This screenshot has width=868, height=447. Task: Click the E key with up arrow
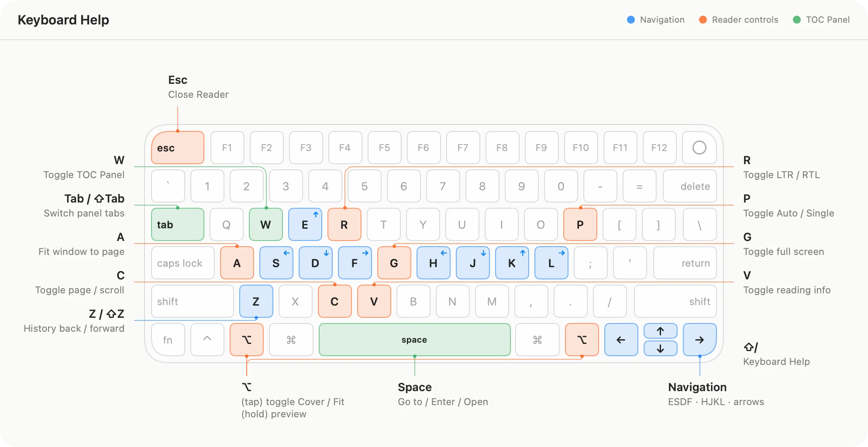305,224
